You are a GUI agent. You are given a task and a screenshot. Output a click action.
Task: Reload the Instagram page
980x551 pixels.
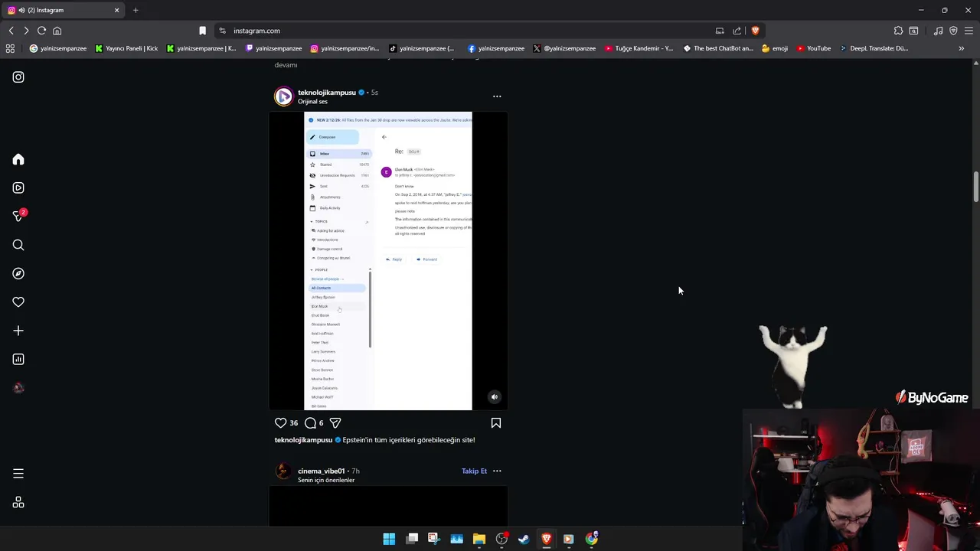pos(41,31)
